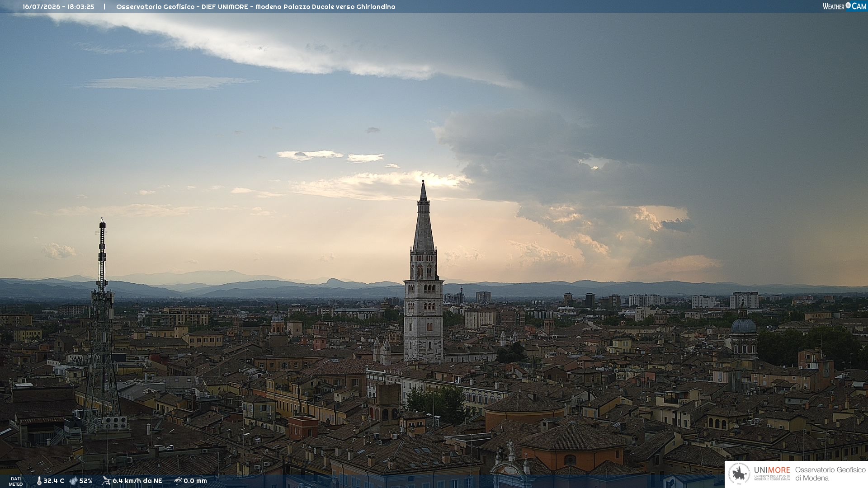Click the 'DATI METEO' label
Viewport: 868px width, 488px height.
point(16,482)
